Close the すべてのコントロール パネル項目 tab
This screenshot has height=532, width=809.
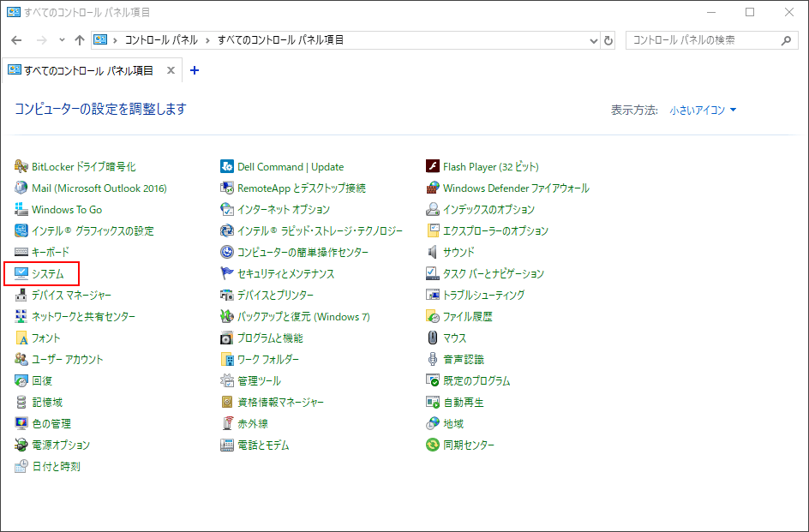pyautogui.click(x=171, y=71)
